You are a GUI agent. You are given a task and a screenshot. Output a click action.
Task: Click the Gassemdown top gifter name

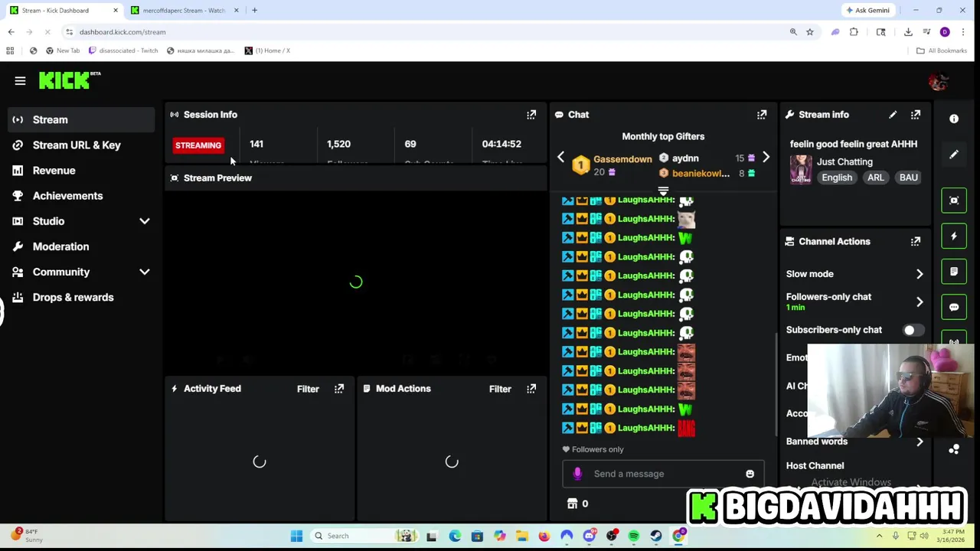pos(622,159)
